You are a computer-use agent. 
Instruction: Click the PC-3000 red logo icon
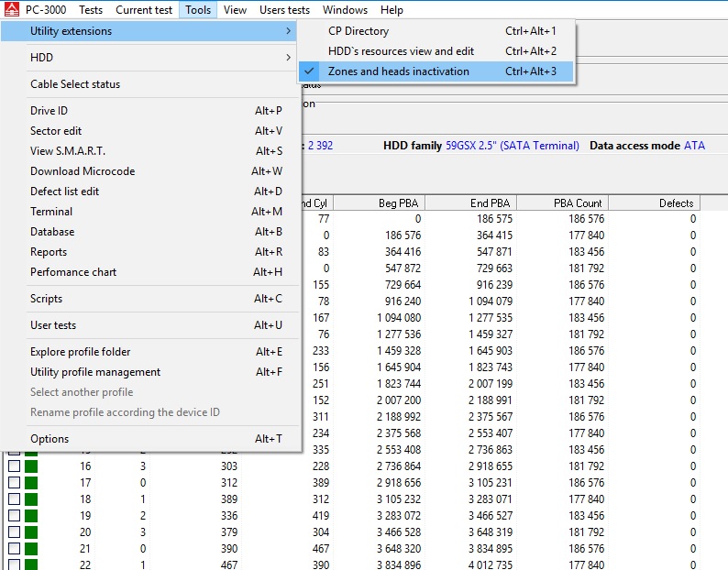(11, 10)
